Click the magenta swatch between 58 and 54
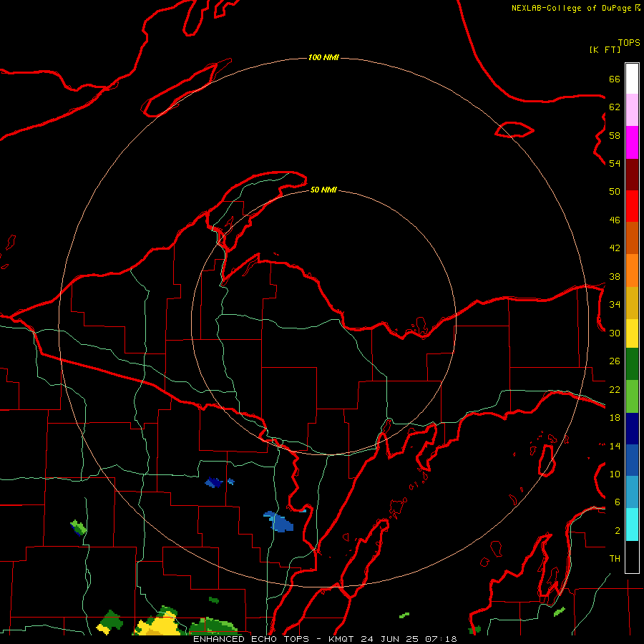644x644 pixels. tap(632, 142)
